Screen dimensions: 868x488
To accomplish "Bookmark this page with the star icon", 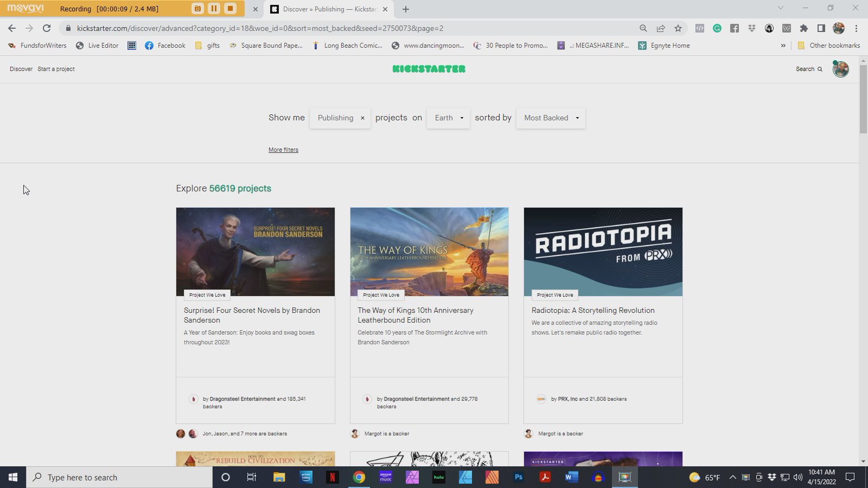I will point(678,28).
